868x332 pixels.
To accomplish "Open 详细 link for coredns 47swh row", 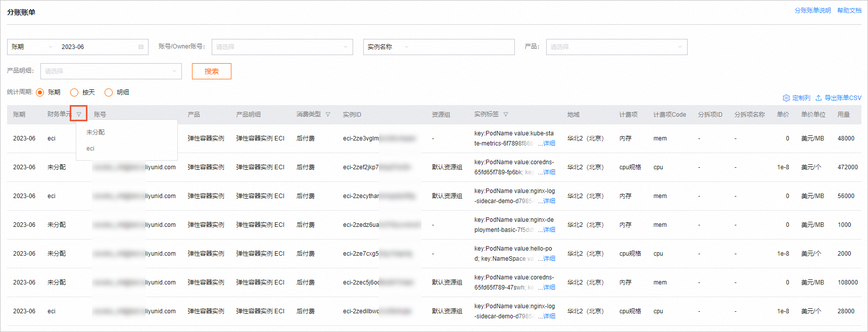I will [x=549, y=288].
